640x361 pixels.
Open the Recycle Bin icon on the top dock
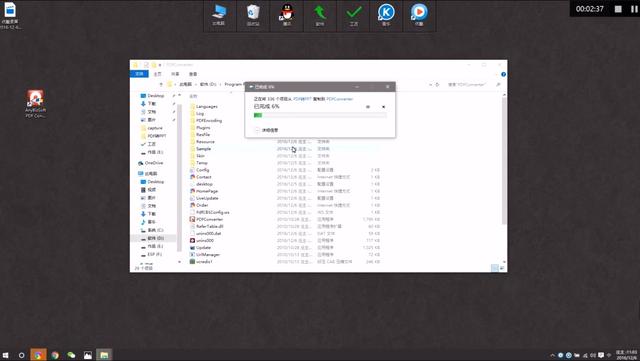point(253,15)
